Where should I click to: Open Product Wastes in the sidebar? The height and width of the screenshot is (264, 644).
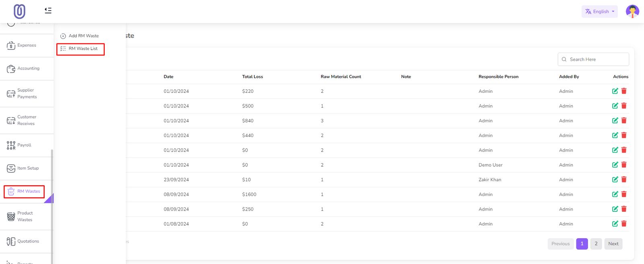pos(25,217)
